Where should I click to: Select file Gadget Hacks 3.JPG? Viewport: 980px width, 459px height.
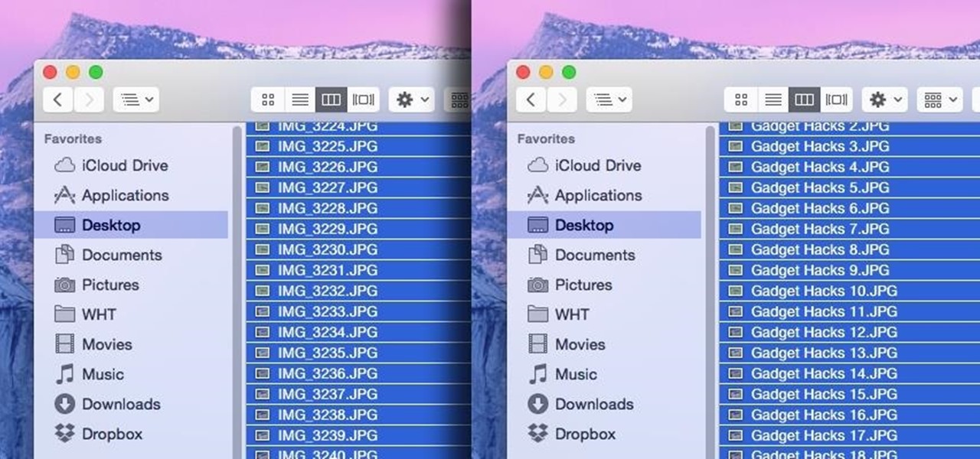click(x=850, y=146)
